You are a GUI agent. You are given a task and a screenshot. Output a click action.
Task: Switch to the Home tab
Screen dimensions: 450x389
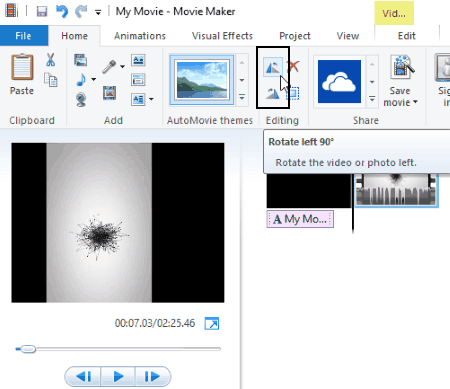tap(74, 36)
